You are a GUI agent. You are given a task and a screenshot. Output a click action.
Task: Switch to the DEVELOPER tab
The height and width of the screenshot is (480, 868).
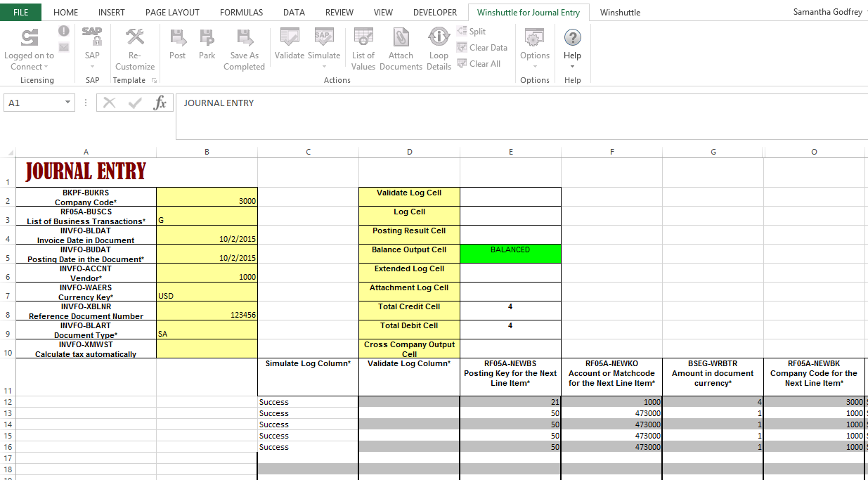pyautogui.click(x=435, y=12)
